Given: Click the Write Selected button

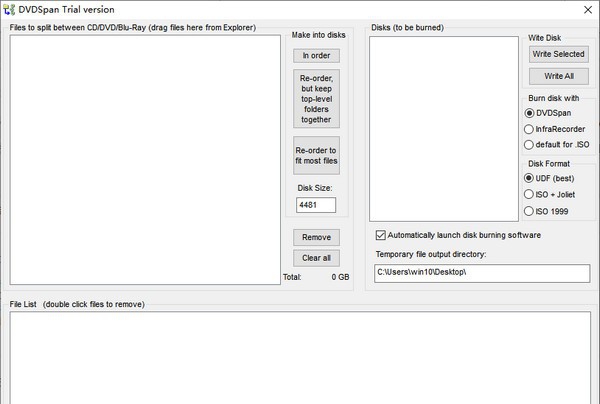Looking at the screenshot, I should pyautogui.click(x=558, y=53).
